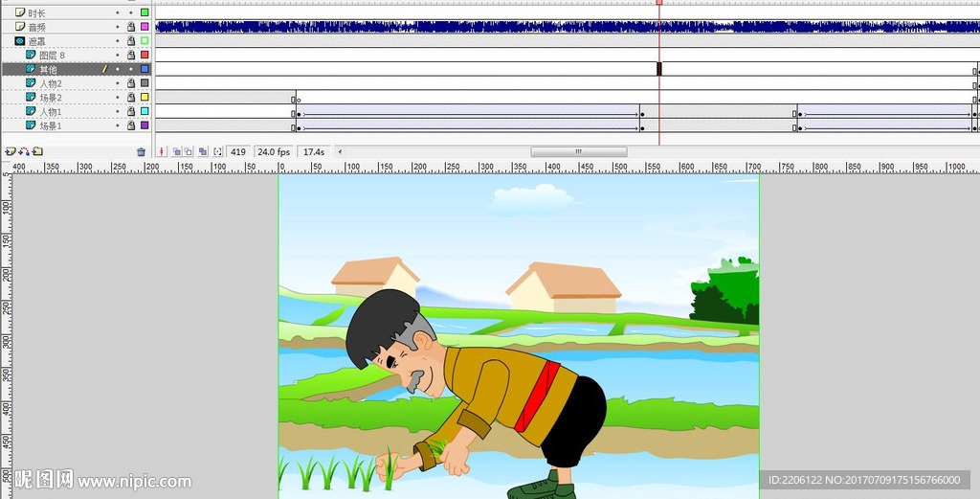Select the green tree on the stage

[725, 291]
